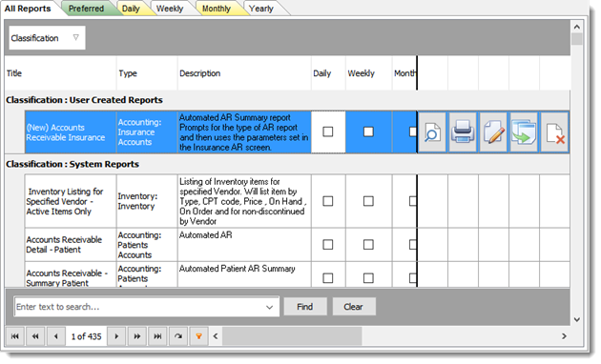Click the horizontal scrollbar thumb

pyautogui.click(x=292, y=336)
